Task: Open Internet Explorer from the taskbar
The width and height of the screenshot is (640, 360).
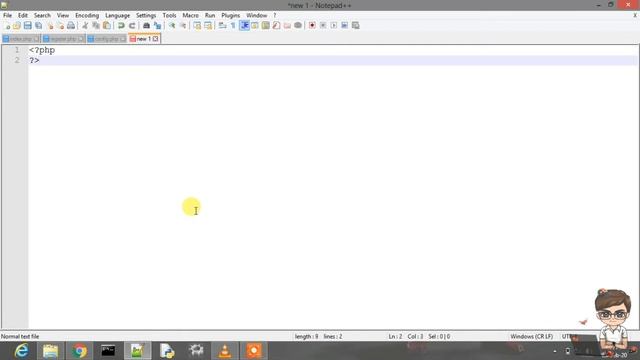Action: pyautogui.click(x=21, y=351)
